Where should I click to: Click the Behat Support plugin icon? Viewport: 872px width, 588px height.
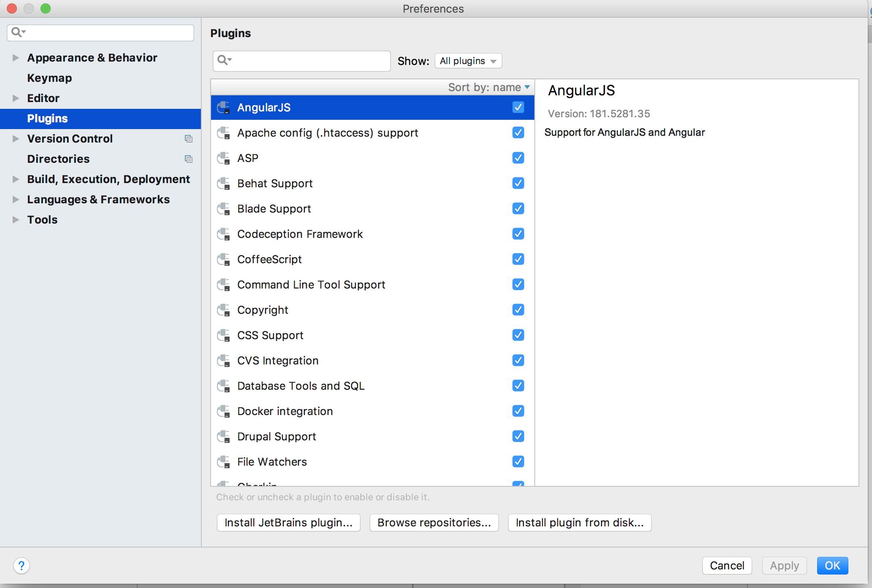click(223, 183)
